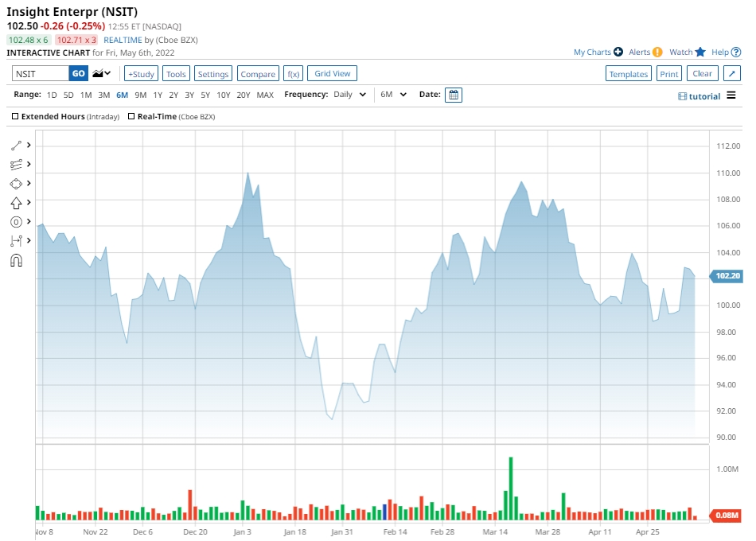Click the Watch star icon
Image resolution: width=756 pixels, height=541 pixels.
[700, 52]
